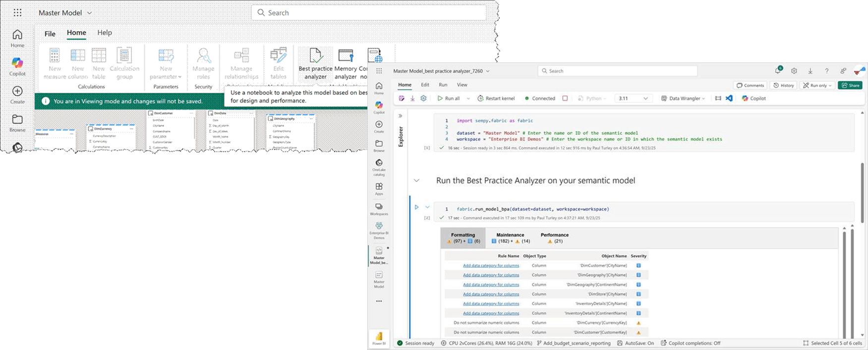Open Run all dropdown arrow
The height and width of the screenshot is (350, 868).
pos(468,98)
